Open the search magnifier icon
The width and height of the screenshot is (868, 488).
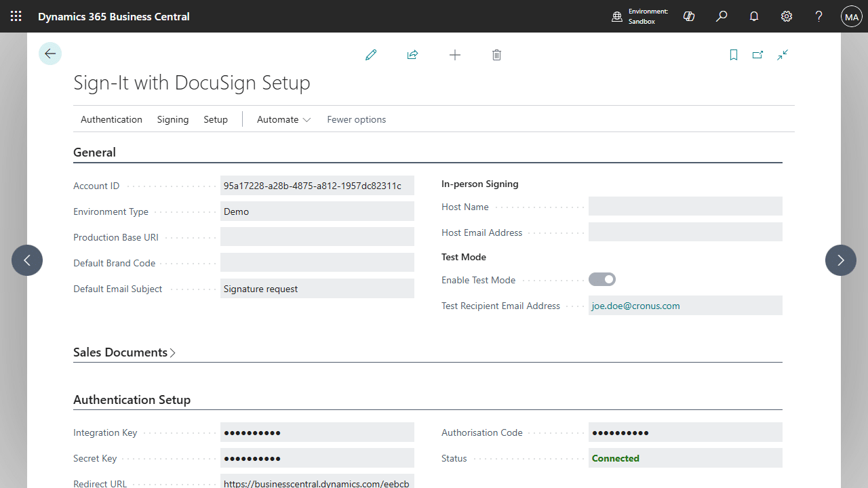point(722,16)
